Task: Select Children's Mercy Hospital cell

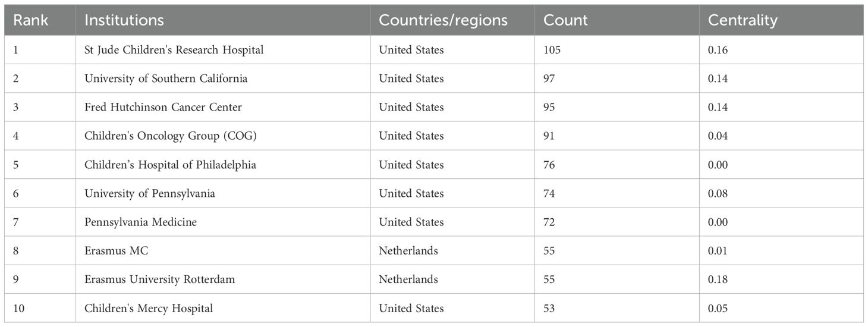Action: (223, 308)
